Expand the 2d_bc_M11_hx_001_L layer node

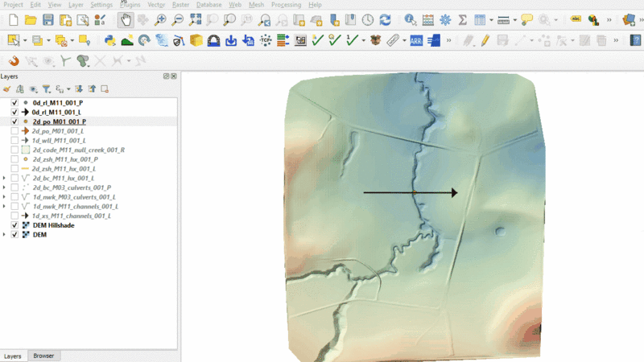[x=5, y=178]
